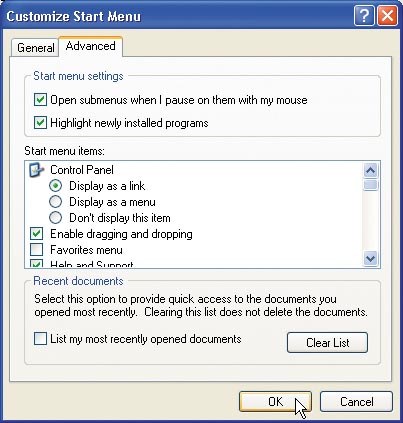Click the list scroll down arrow
Screen dimensions: 403x423
click(x=371, y=258)
